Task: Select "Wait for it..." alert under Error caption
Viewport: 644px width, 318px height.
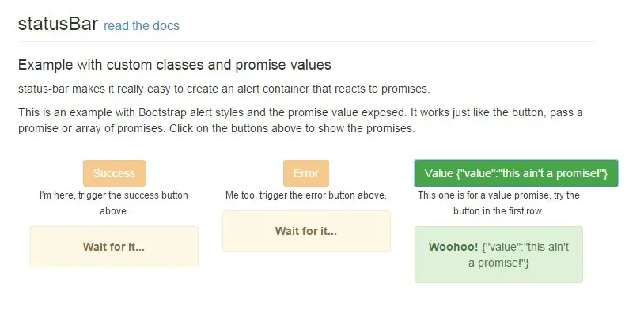Action: click(x=306, y=231)
